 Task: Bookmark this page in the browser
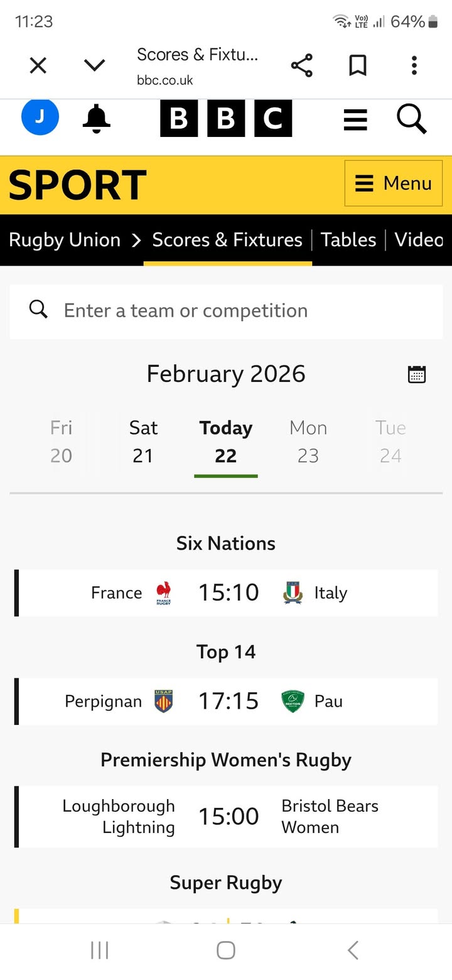click(358, 65)
